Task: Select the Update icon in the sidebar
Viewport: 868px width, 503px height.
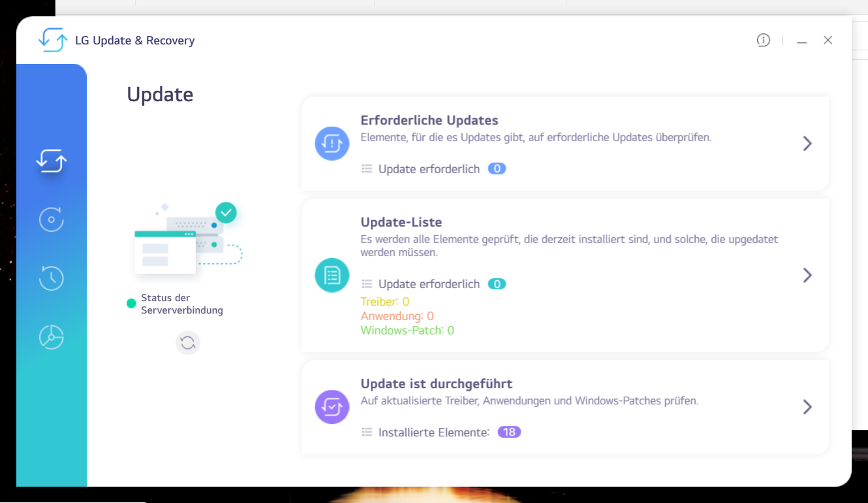Action: click(52, 160)
